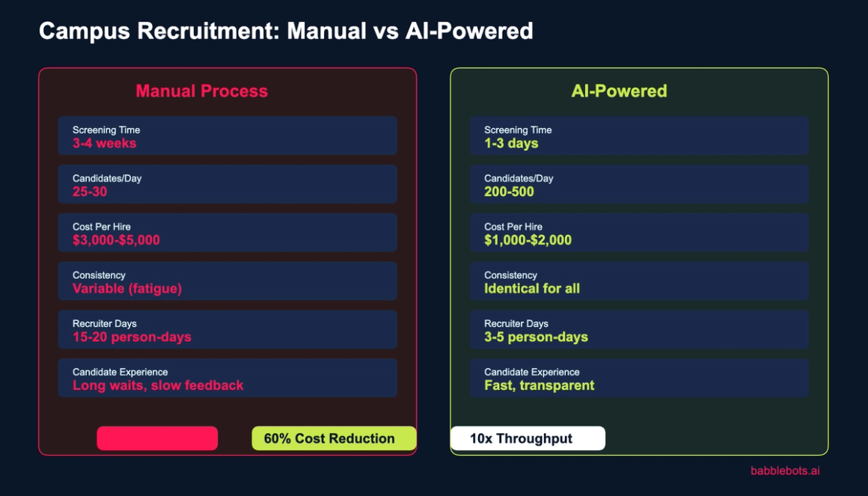Click the Manual 'Screening Time' label
The width and height of the screenshot is (868, 496).
pyautogui.click(x=106, y=130)
